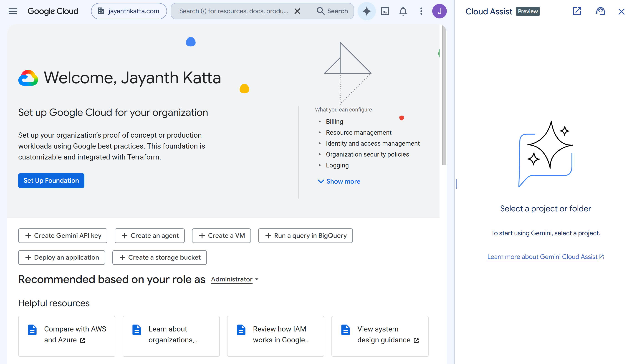Image resolution: width=637 pixels, height=364 pixels.
Task: Click 'Select a project or folder' heading
Action: click(546, 208)
